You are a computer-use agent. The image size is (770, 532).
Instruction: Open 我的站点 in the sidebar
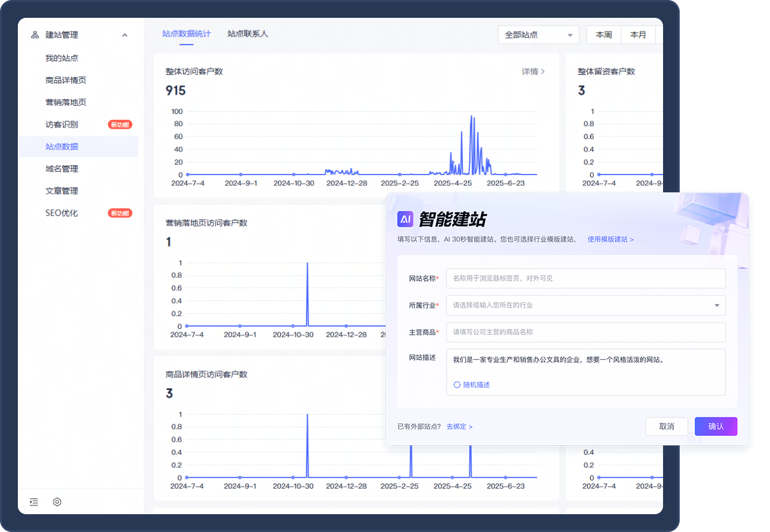(x=62, y=58)
